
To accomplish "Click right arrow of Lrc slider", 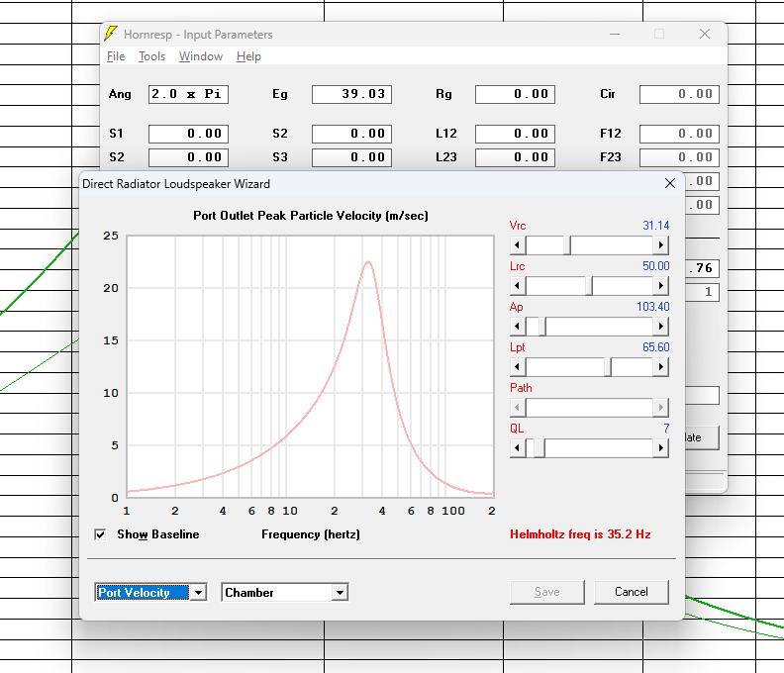I will (x=660, y=285).
